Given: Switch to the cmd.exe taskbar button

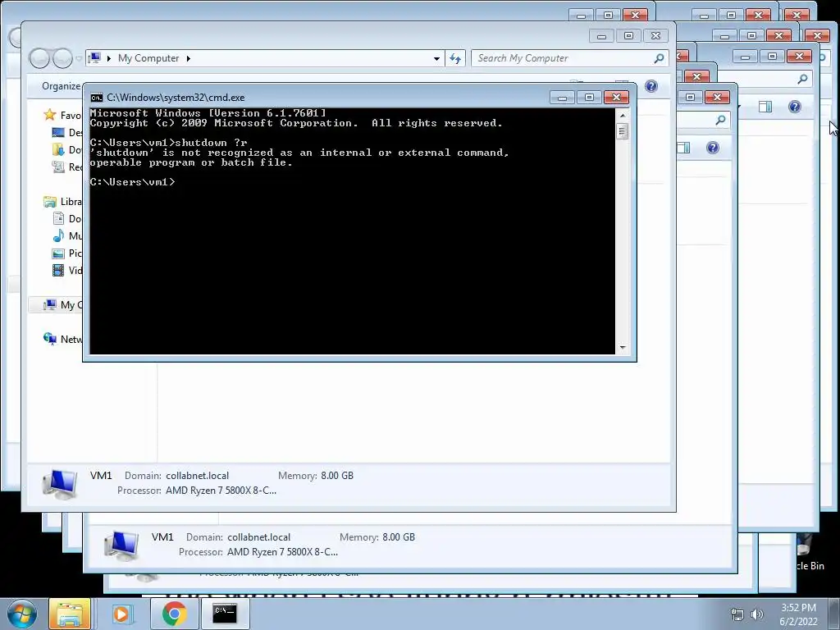Looking at the screenshot, I should tap(225, 614).
